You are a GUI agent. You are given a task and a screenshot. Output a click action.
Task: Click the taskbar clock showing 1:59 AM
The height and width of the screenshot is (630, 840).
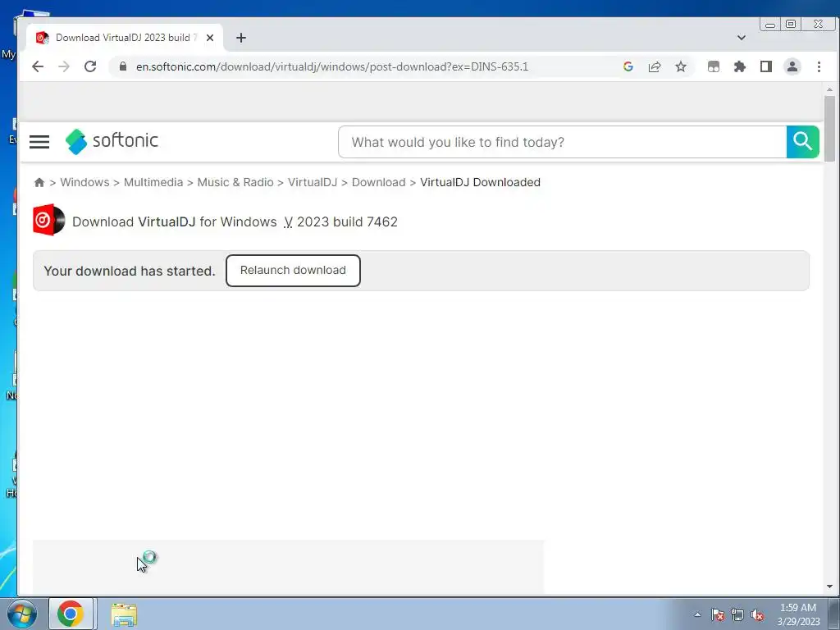(x=798, y=614)
